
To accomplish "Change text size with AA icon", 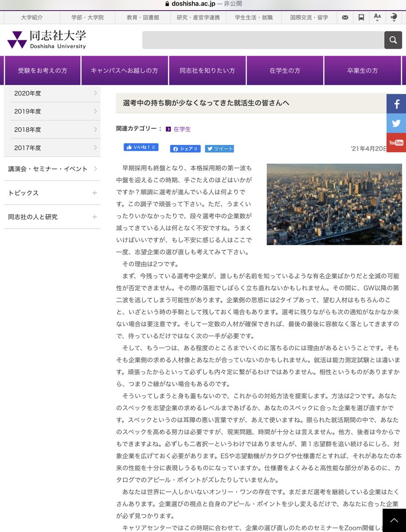I will click(377, 17).
